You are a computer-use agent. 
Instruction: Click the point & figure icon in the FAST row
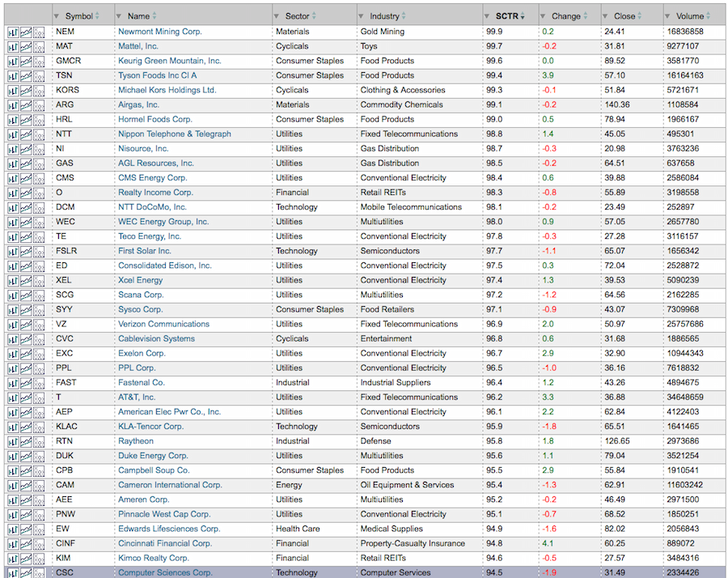coord(39,384)
